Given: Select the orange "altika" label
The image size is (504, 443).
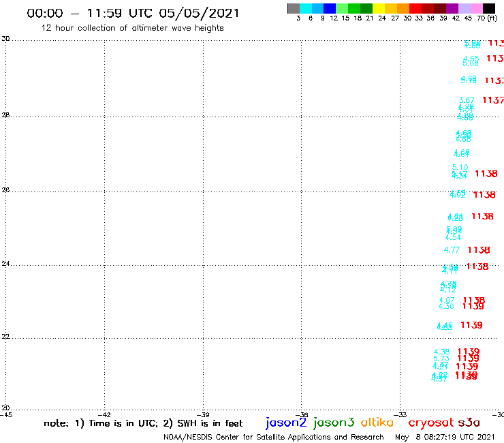Looking at the screenshot, I should [377, 422].
